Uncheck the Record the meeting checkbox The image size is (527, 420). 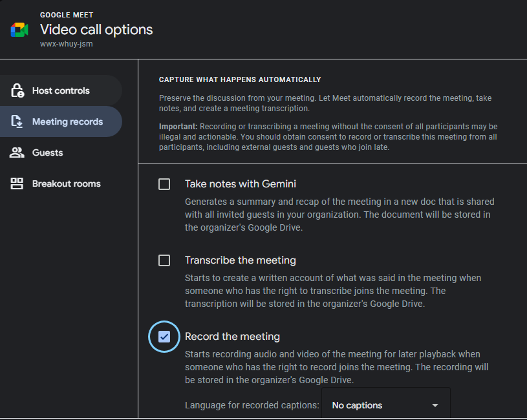pos(164,337)
